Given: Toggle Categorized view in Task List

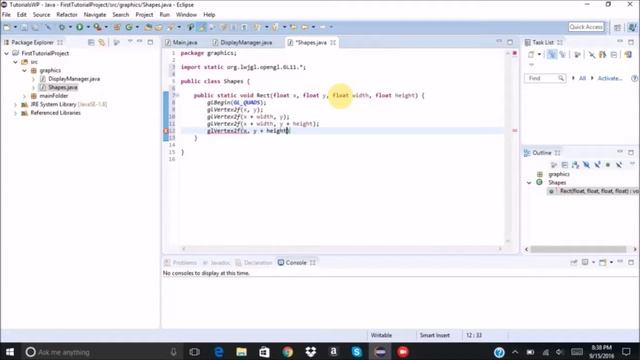Looking at the screenshot, I should pos(552,54).
